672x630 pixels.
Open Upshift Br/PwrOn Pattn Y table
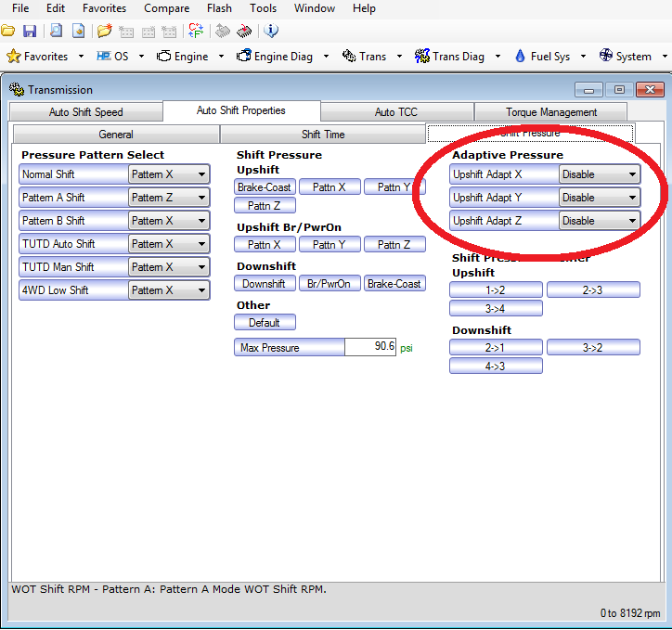click(330, 245)
